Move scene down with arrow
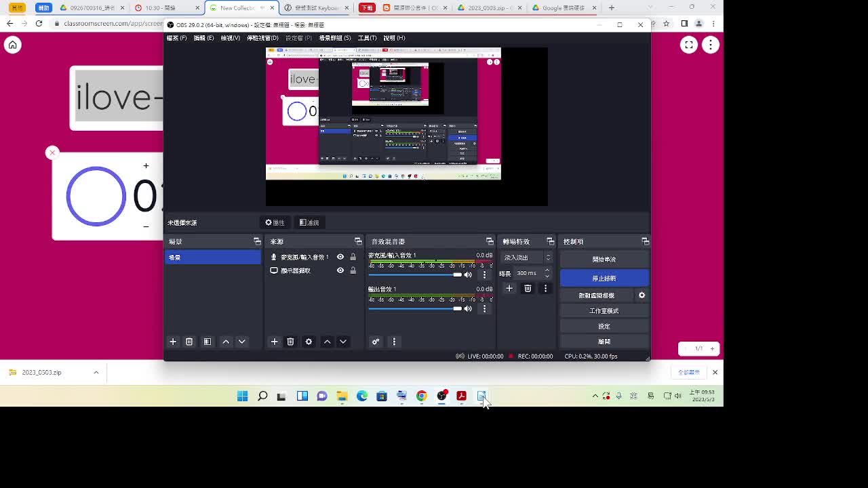This screenshot has width=868, height=488. click(242, 342)
